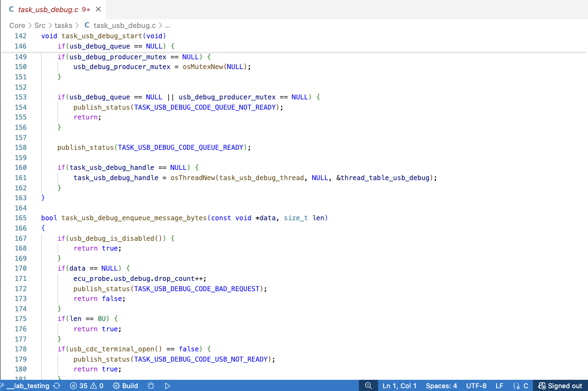Screen dimensions: 588x391
Task: Run the target with play icon
Action: (168, 386)
